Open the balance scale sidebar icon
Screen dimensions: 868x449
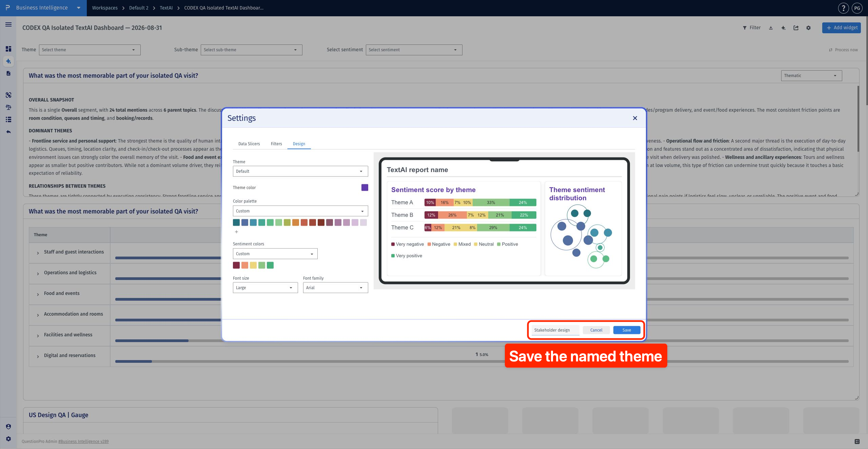(8, 107)
